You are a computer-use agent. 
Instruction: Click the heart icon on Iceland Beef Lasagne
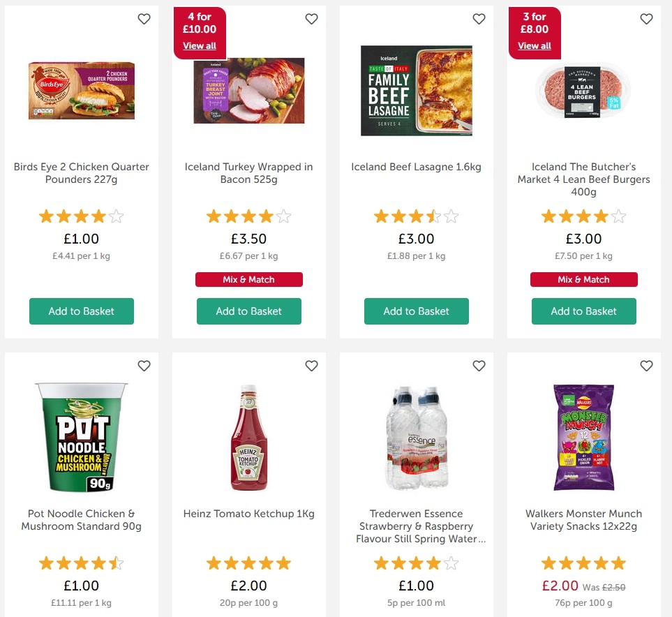tap(479, 19)
